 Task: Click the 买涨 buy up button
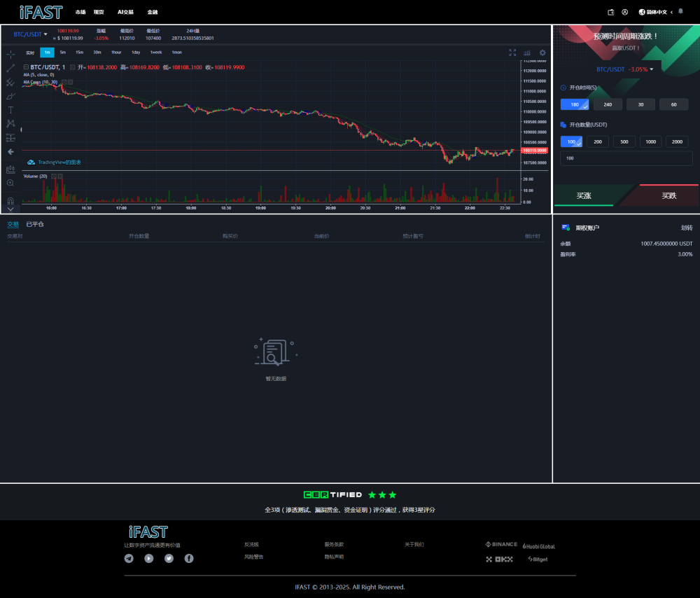pyautogui.click(x=584, y=195)
